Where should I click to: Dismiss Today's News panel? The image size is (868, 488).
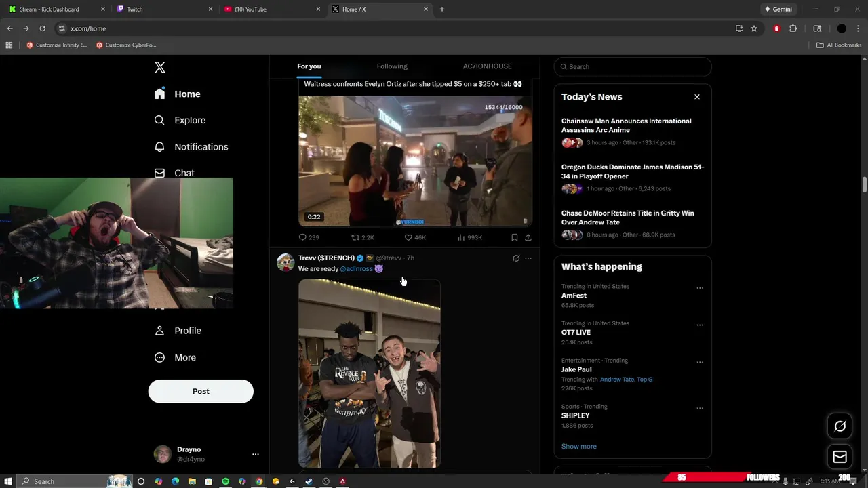click(x=696, y=97)
